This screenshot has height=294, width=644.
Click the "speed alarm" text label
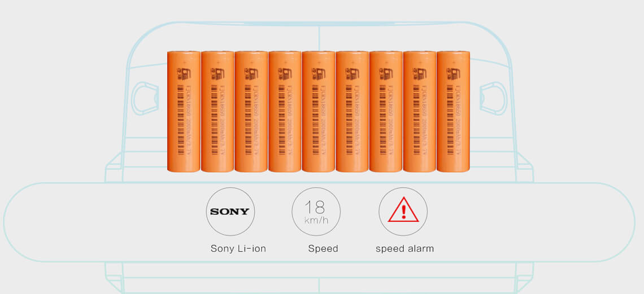pyautogui.click(x=404, y=248)
